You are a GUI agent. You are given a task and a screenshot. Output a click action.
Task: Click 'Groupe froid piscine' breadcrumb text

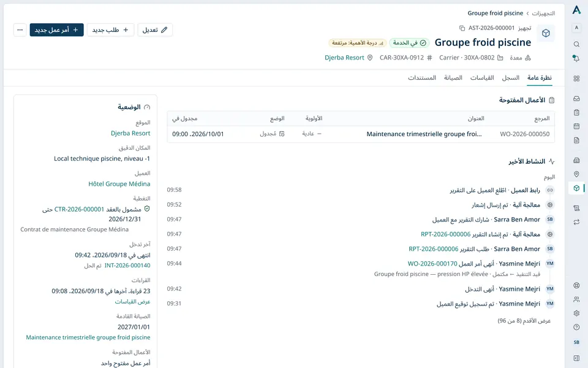(x=495, y=13)
